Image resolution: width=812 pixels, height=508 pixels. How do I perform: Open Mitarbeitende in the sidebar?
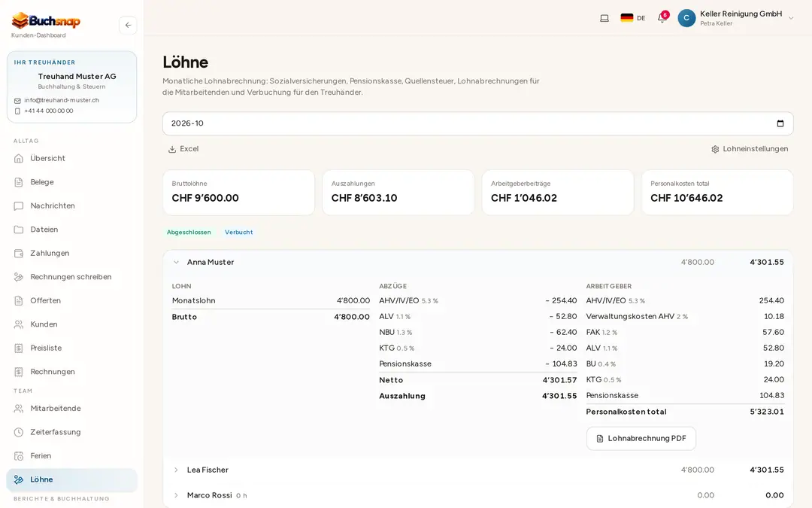point(71,409)
